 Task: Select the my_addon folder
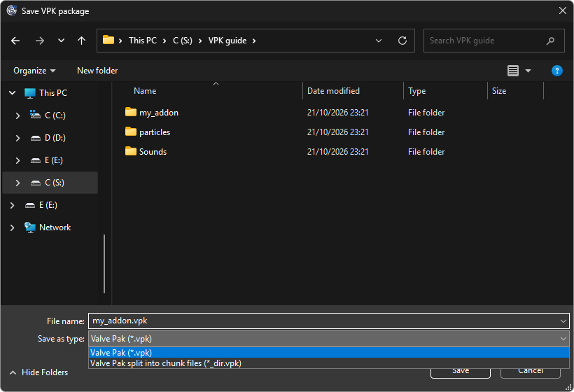[158, 113]
